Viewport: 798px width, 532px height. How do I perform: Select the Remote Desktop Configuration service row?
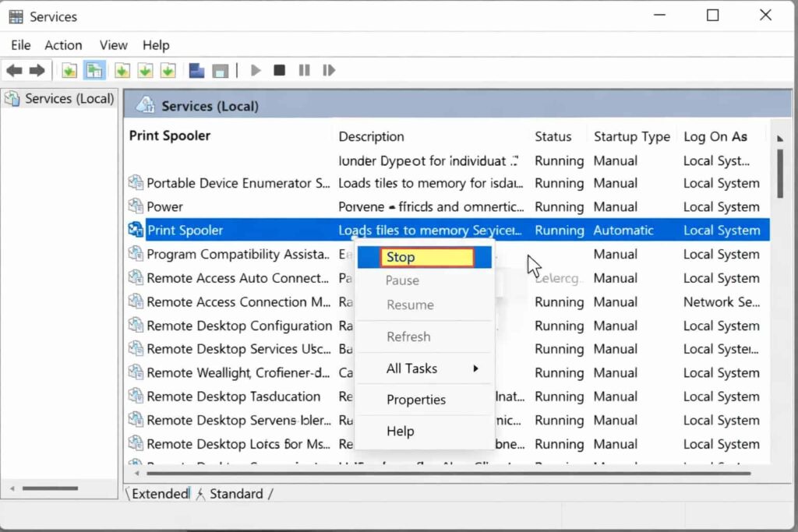click(238, 326)
